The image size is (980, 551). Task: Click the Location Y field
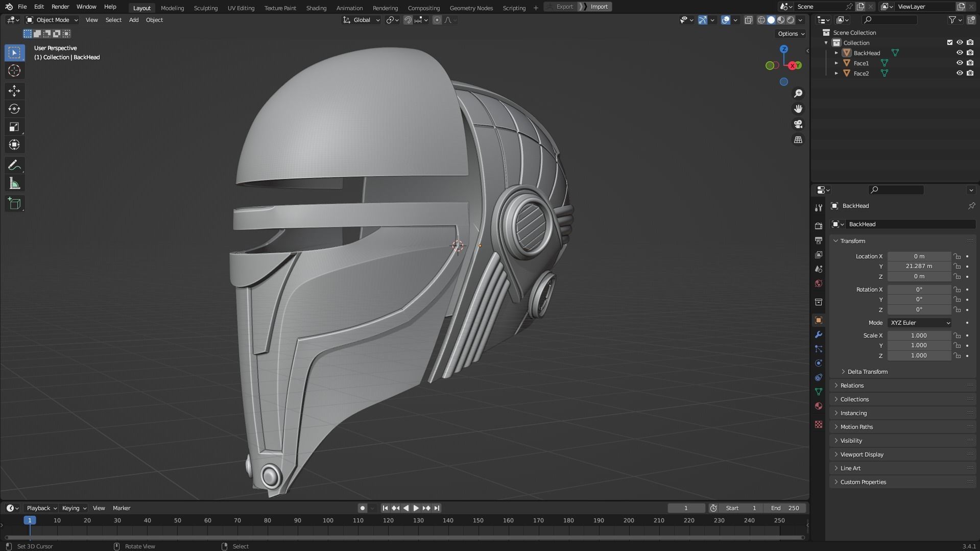[919, 266]
